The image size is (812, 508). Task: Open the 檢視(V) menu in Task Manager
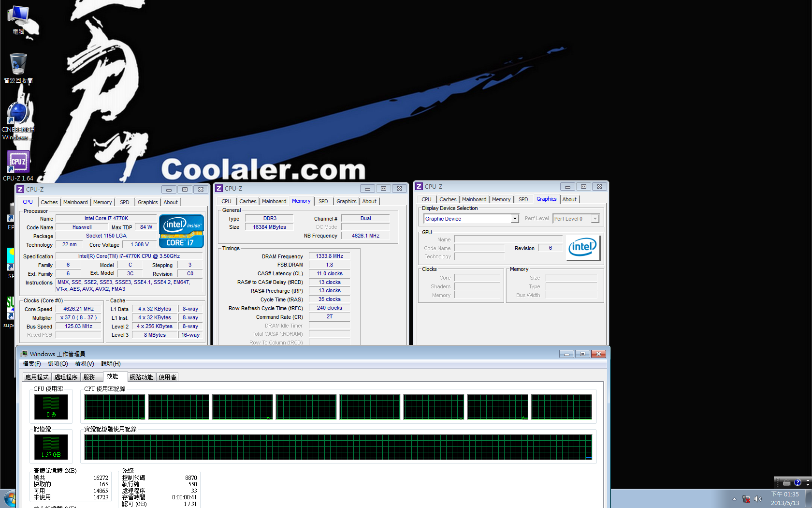click(x=85, y=364)
